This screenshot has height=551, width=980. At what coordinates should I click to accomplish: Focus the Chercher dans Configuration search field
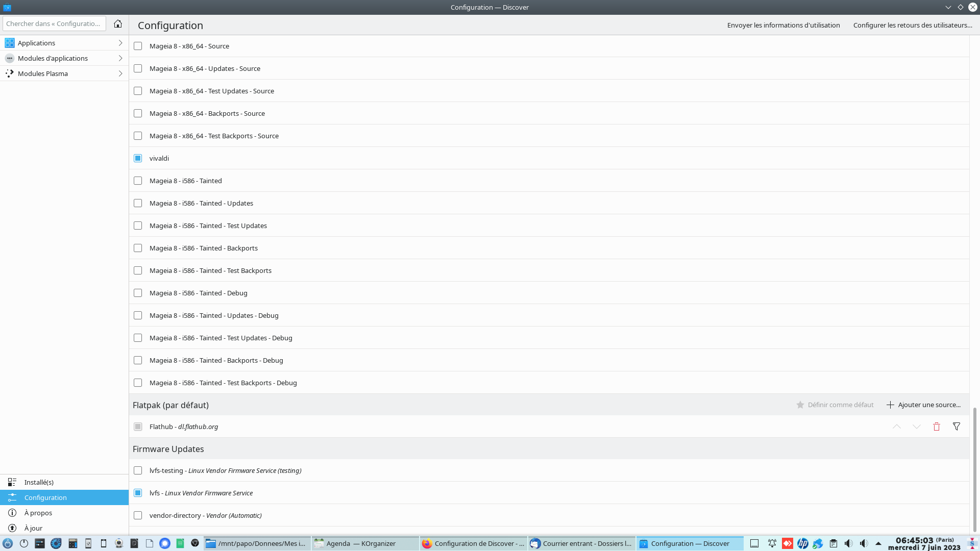coord(54,23)
